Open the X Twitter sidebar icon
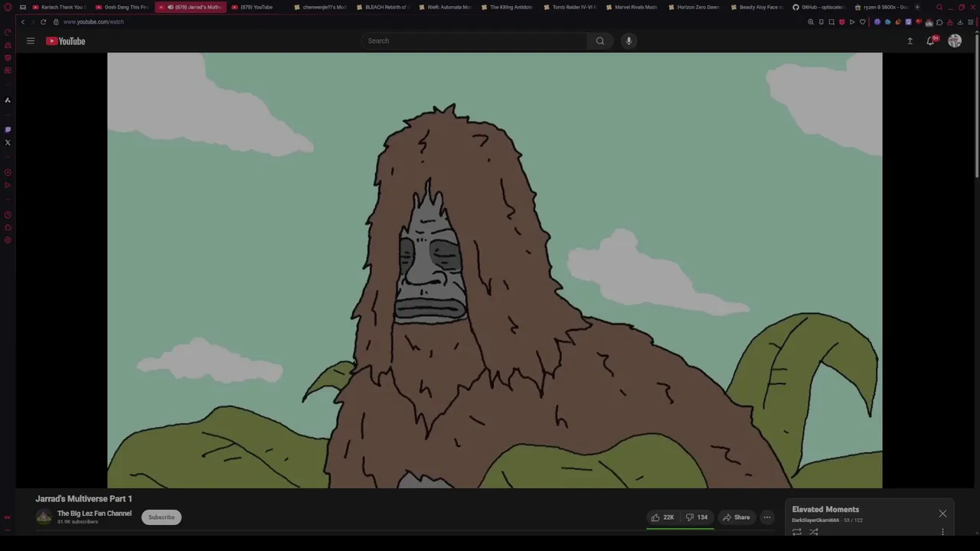 [x=8, y=142]
